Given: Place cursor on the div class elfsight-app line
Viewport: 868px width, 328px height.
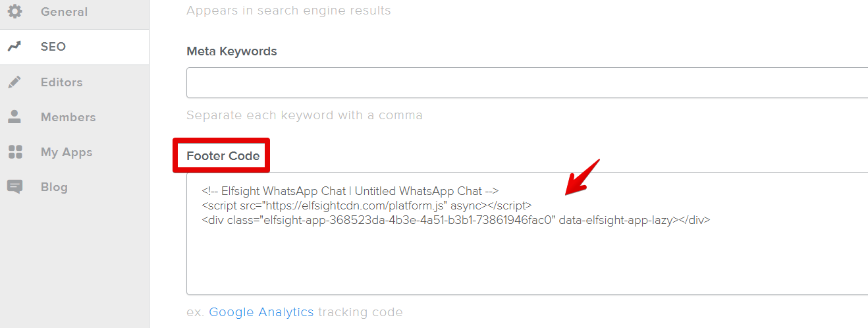Looking at the screenshot, I should (x=456, y=220).
